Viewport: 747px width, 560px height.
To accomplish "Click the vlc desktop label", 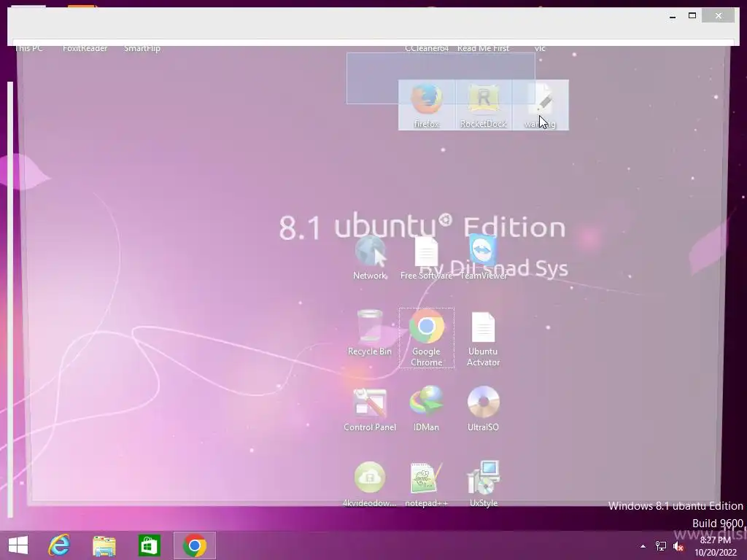I will click(540, 49).
